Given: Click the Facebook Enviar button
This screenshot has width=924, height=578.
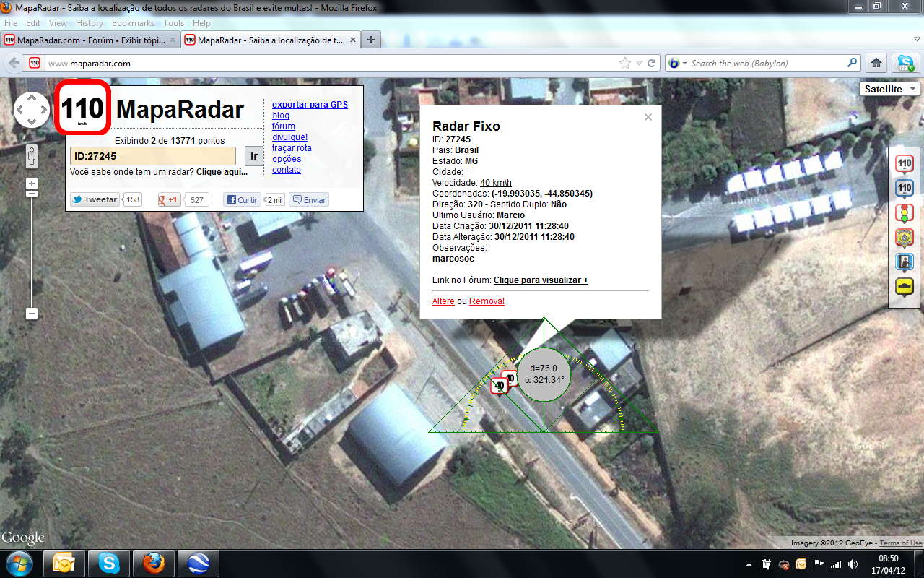Looking at the screenshot, I should (x=309, y=199).
